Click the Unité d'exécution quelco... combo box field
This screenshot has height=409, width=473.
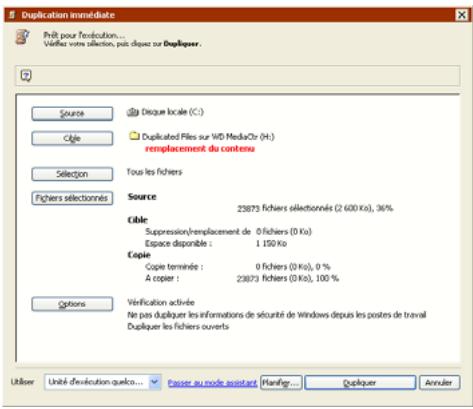(x=103, y=382)
